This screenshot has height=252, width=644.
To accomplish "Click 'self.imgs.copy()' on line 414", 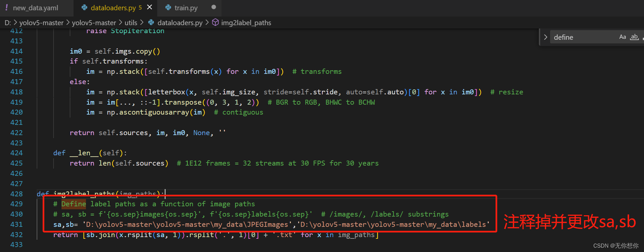I will point(127,51).
